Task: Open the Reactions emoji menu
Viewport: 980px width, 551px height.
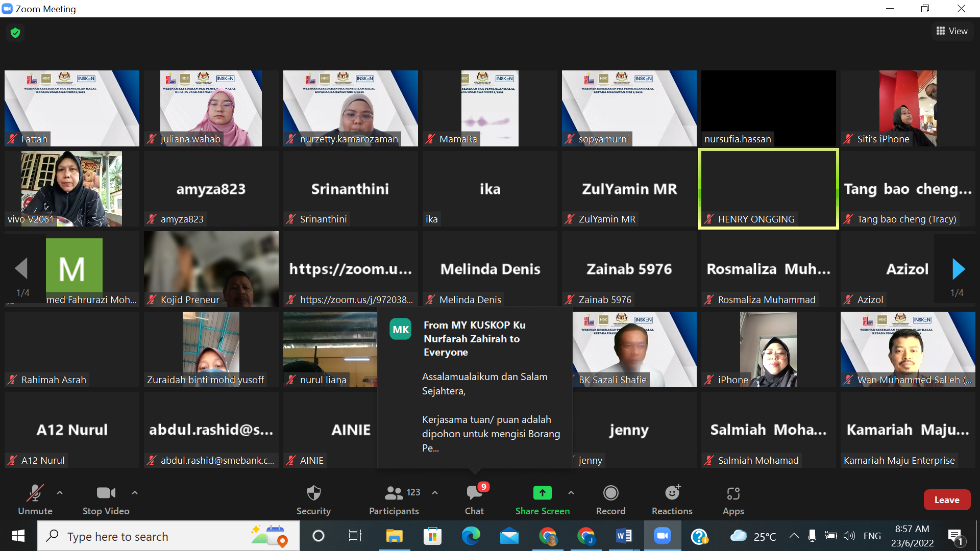Action: click(672, 499)
